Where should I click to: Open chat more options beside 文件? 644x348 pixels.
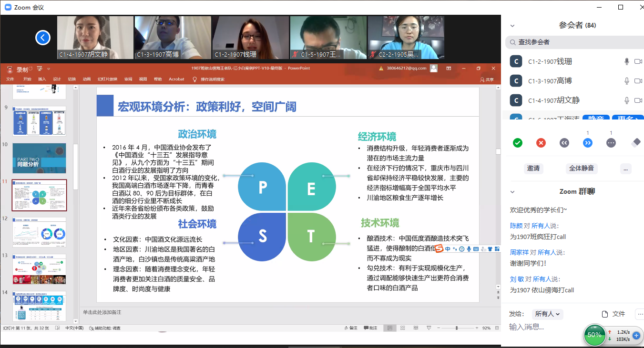(x=640, y=314)
